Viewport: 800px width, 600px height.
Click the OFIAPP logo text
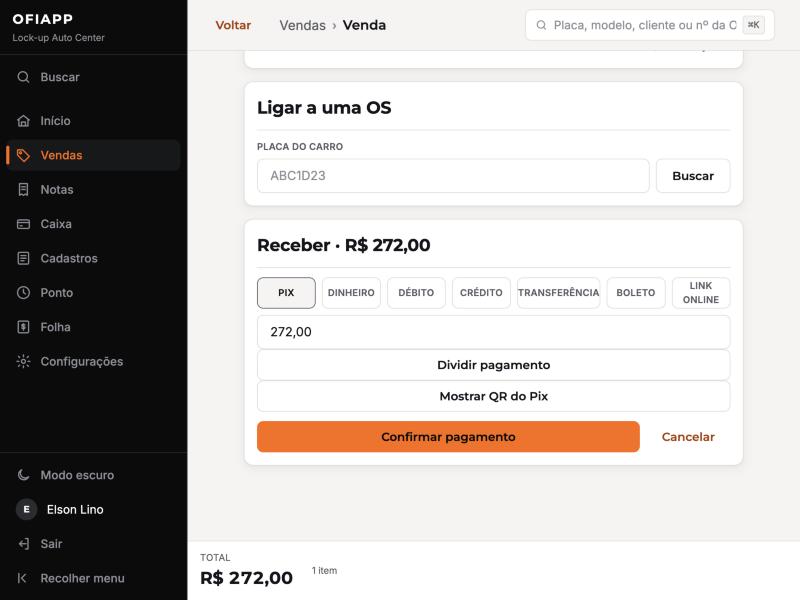(x=43, y=19)
